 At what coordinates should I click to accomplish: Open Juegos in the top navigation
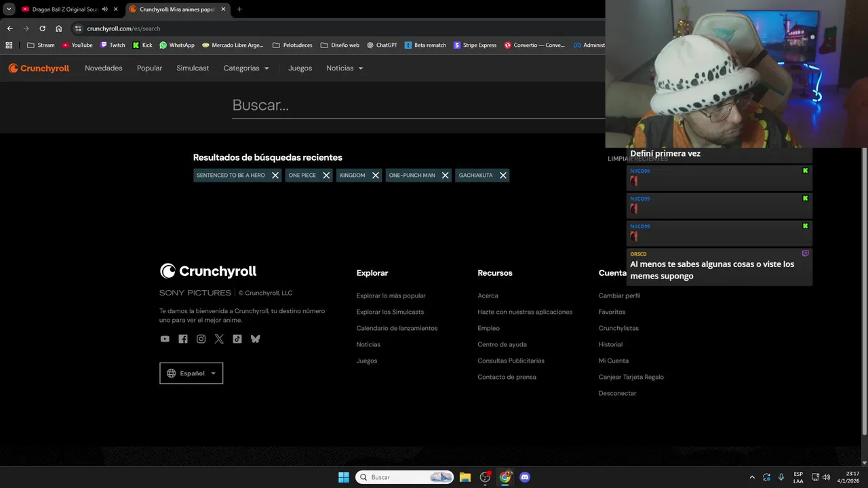300,68
